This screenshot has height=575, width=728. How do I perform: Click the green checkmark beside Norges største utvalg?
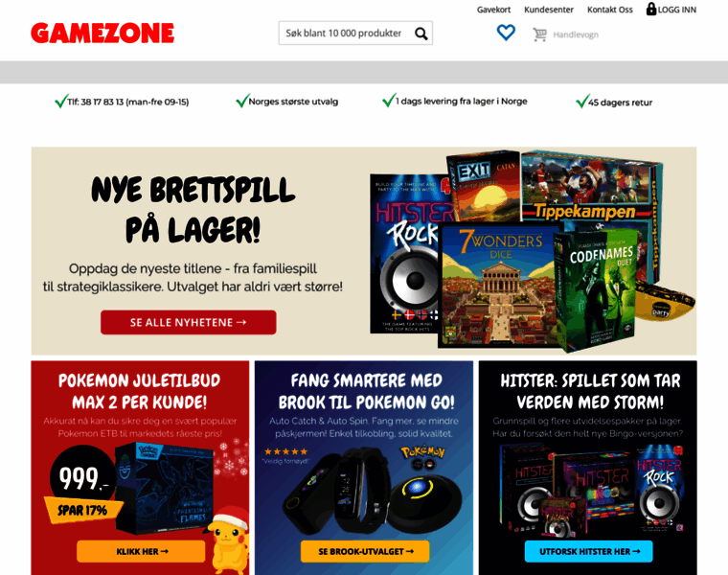[x=242, y=100]
